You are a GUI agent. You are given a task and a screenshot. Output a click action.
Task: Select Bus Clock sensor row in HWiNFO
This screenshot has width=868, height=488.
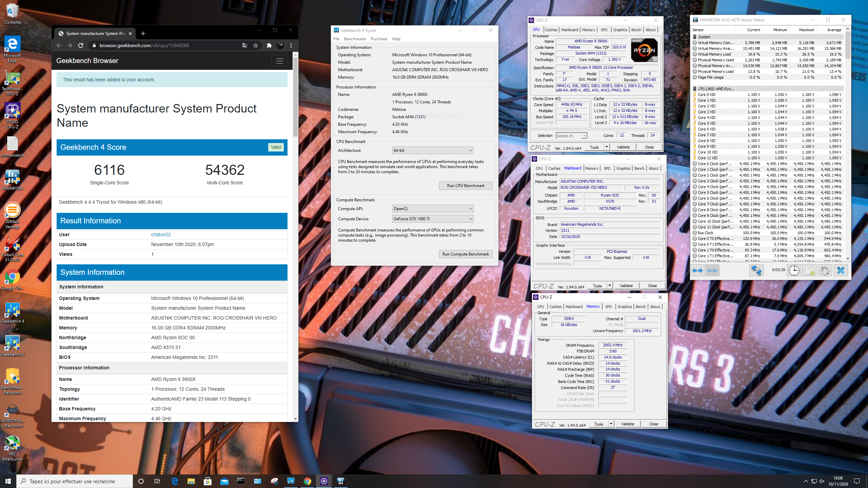[x=768, y=233]
